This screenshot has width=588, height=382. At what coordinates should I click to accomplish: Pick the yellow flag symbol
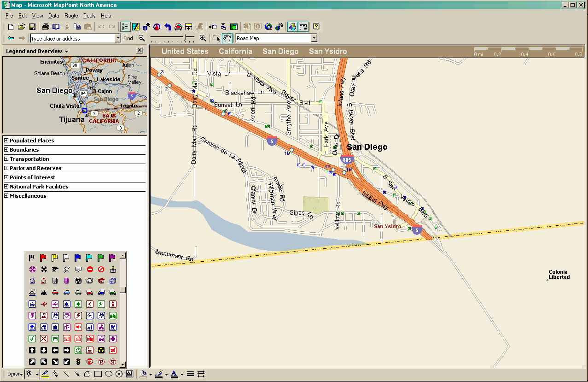coord(55,258)
